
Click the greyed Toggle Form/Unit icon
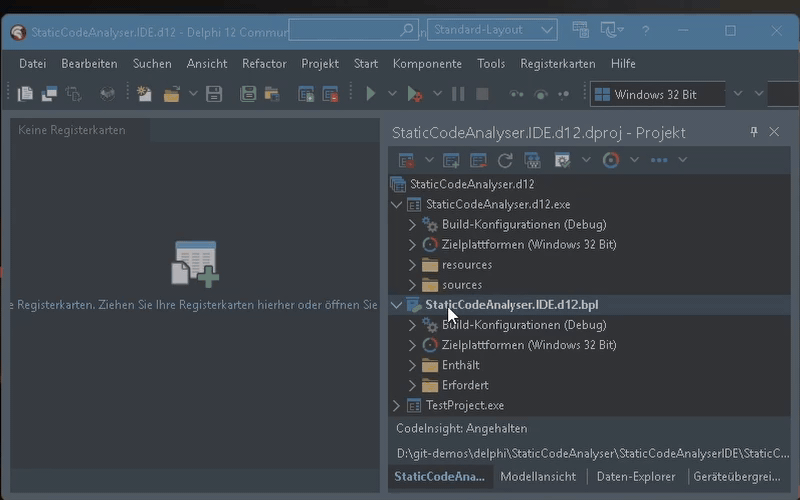tap(73, 94)
